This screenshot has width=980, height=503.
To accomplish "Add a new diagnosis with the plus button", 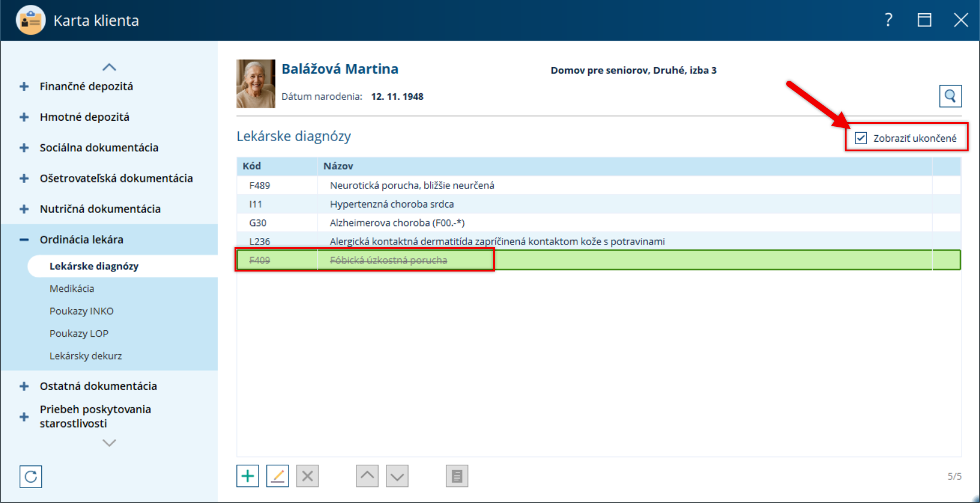I will 248,476.
